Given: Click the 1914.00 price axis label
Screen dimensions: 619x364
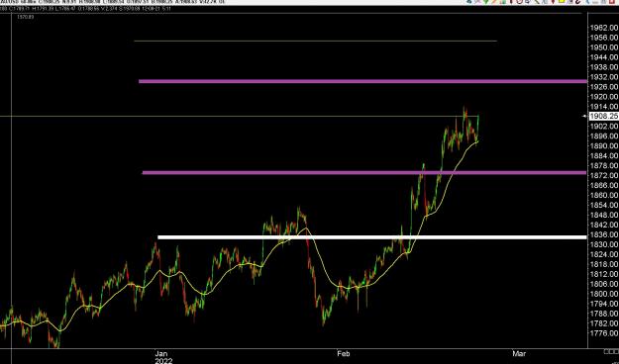Looking at the screenshot, I should tap(604, 107).
